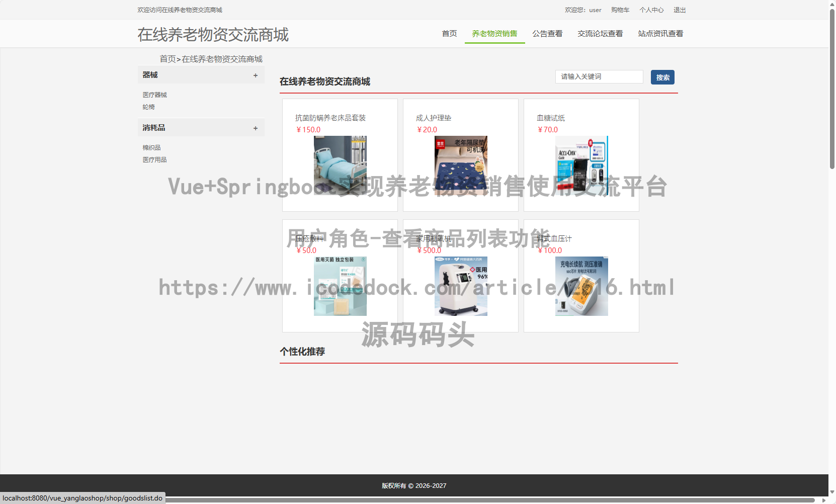This screenshot has height=504, width=836.
Task: Select 医疗器械 in the sidebar
Action: tap(154, 95)
